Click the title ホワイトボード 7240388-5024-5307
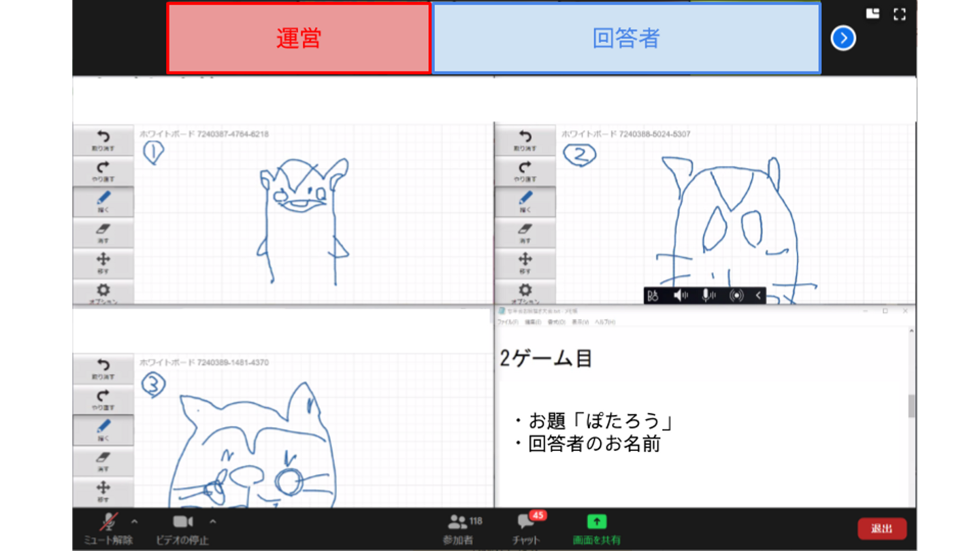Image resolution: width=980 pixels, height=551 pixels. 626,134
